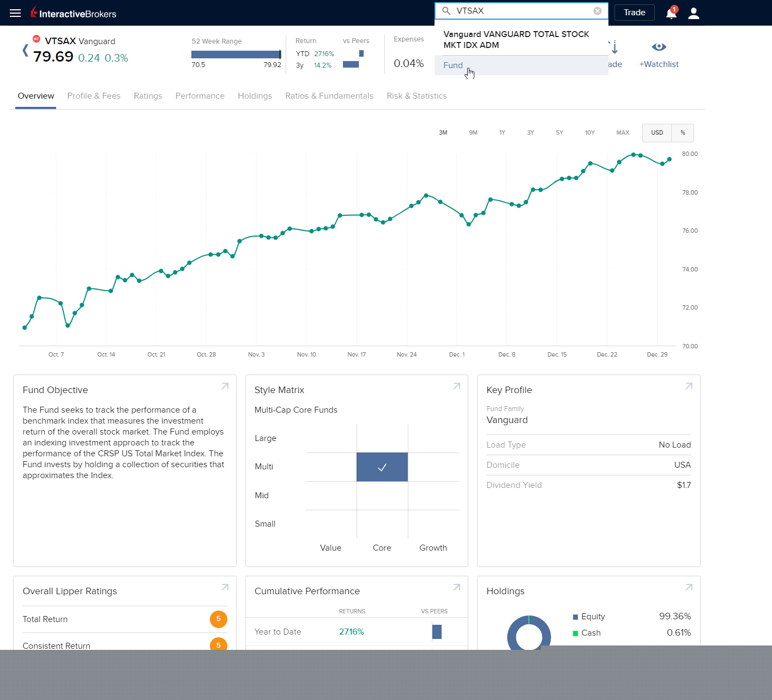The width and height of the screenshot is (772, 700).
Task: Set chart range to 3Y
Action: (530, 133)
